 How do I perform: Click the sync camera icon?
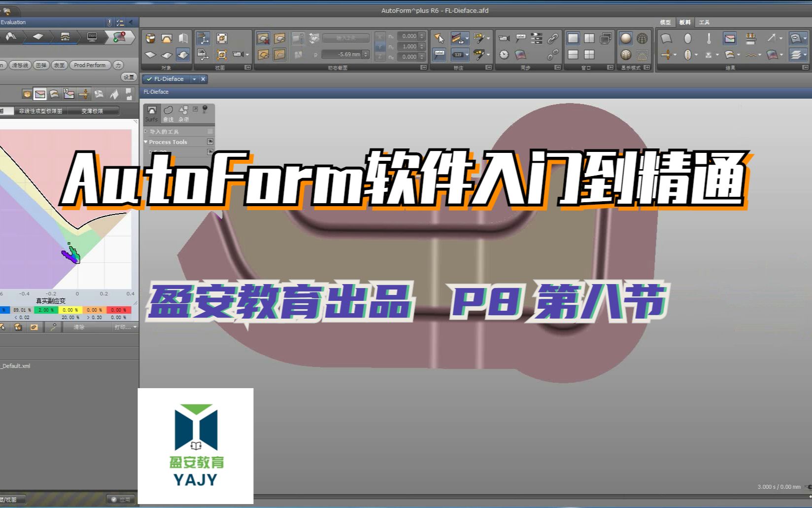pyautogui.click(x=504, y=38)
